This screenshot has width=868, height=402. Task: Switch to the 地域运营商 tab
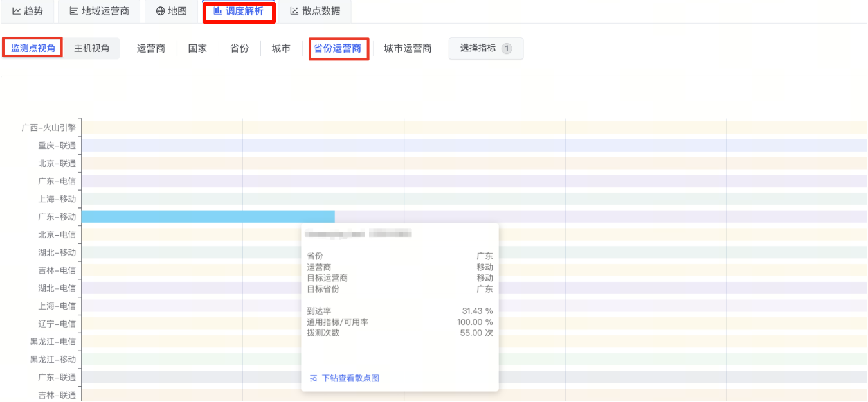click(99, 11)
